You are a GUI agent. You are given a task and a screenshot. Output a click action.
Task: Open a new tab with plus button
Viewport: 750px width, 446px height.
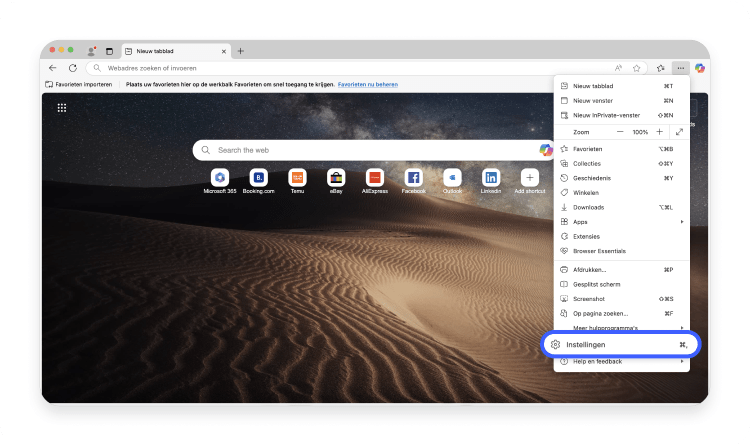click(x=241, y=51)
